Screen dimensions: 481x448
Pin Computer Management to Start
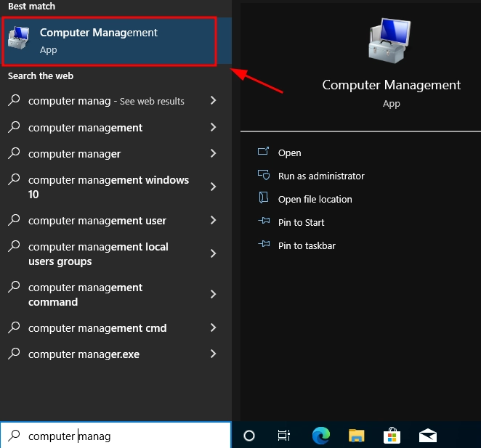pyautogui.click(x=301, y=222)
